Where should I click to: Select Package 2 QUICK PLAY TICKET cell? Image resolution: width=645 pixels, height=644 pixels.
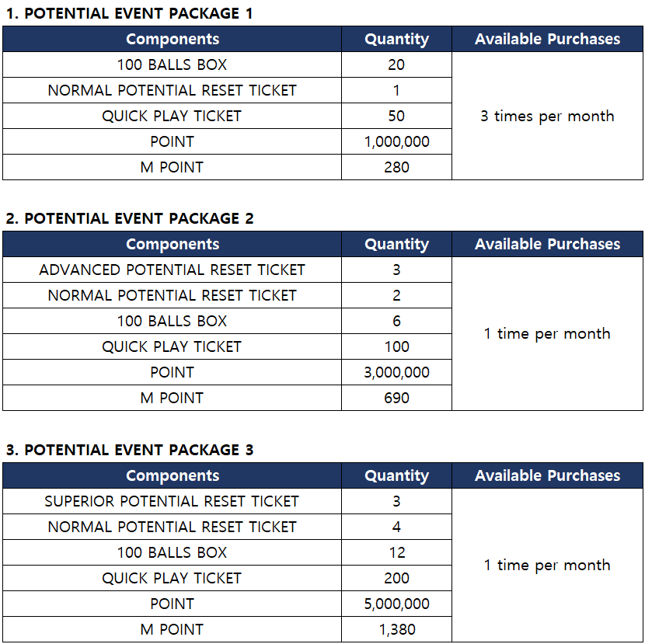pos(173,346)
